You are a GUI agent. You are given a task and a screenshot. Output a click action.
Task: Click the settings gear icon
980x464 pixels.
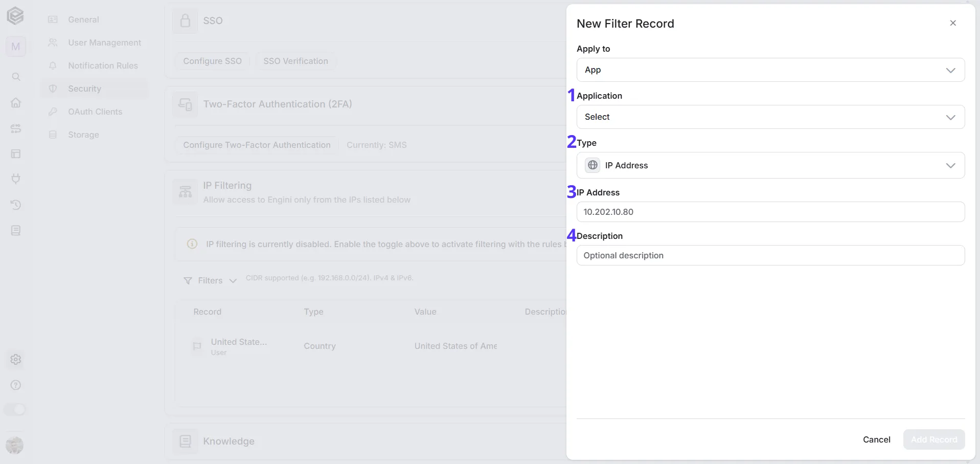pyautogui.click(x=16, y=359)
